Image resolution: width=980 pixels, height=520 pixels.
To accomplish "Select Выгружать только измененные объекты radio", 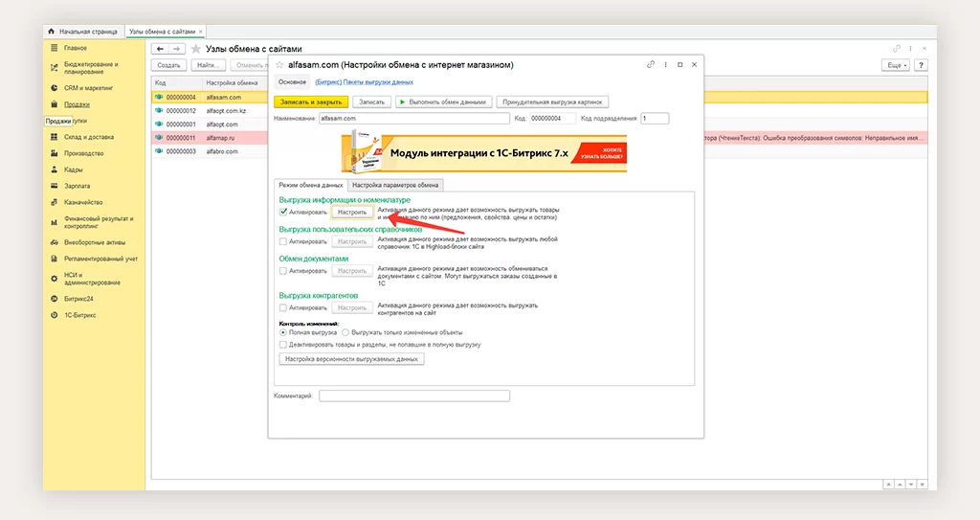I will pyautogui.click(x=345, y=332).
